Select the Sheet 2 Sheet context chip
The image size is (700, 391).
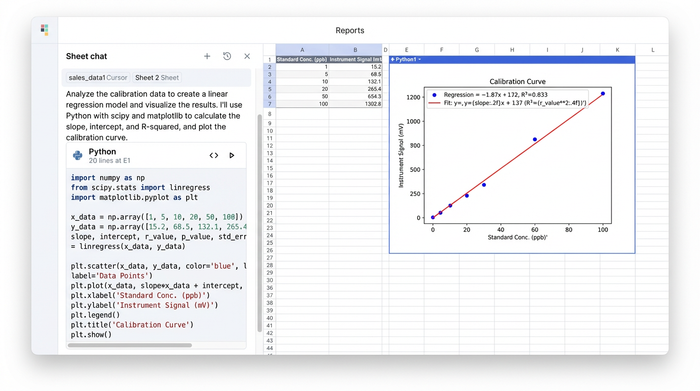157,78
